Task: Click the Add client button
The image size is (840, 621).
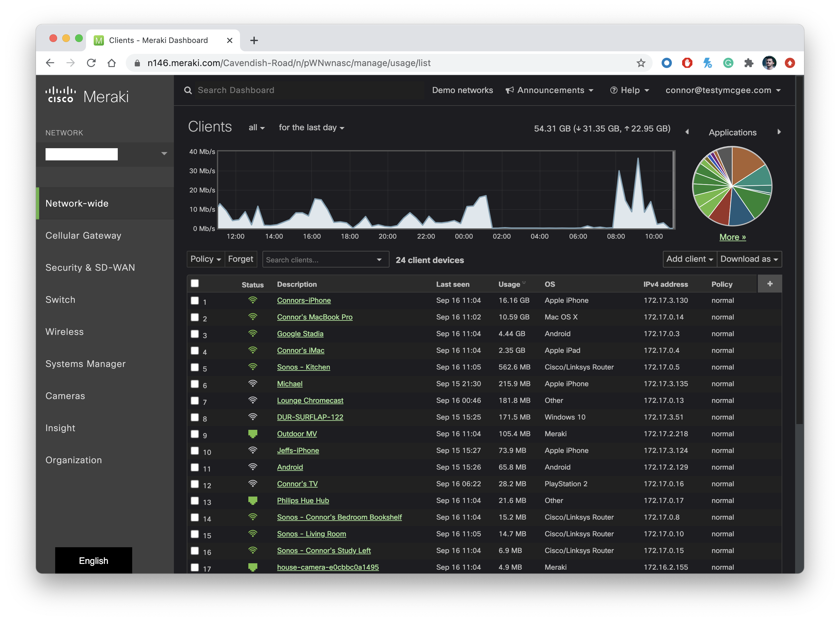Action: (x=689, y=259)
